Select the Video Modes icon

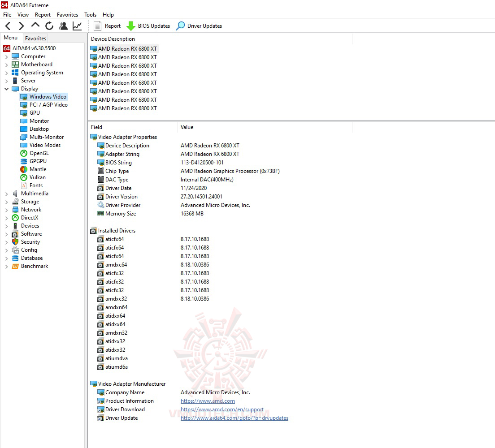pos(24,145)
